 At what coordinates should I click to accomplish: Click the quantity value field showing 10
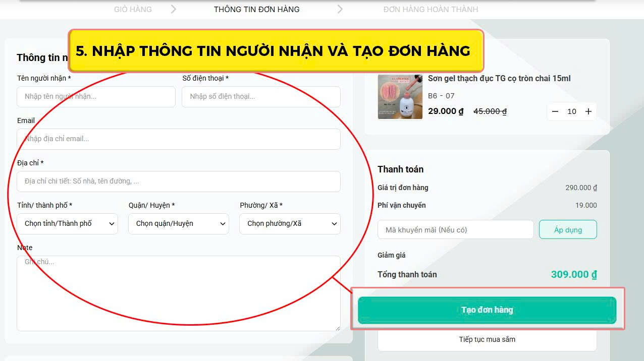(572, 111)
